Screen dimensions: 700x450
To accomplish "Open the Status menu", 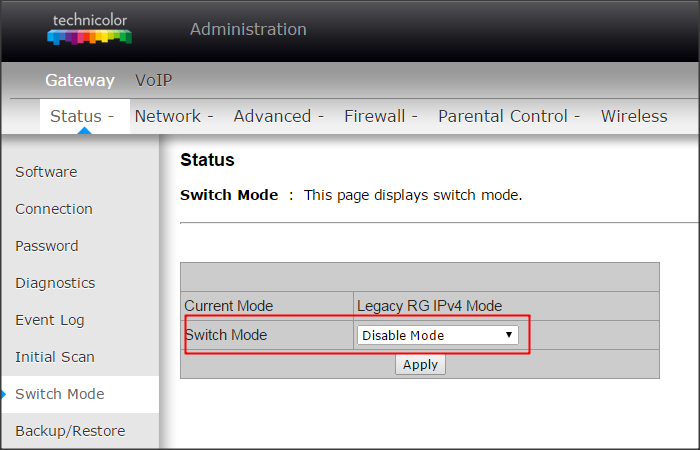I will (x=82, y=116).
